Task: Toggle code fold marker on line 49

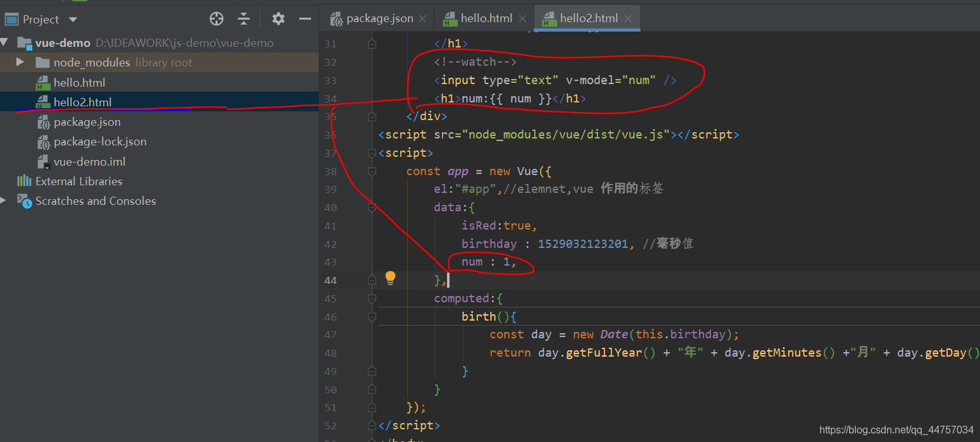Action: pyautogui.click(x=372, y=371)
